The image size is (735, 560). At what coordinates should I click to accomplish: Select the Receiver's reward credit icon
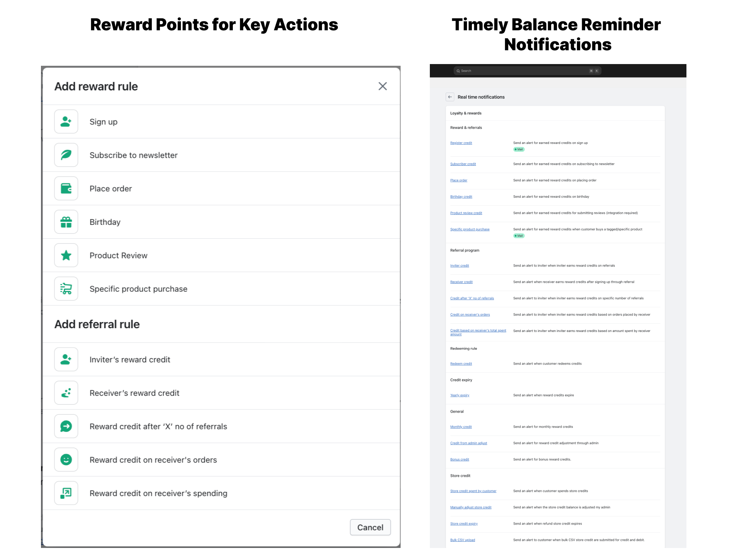click(66, 393)
